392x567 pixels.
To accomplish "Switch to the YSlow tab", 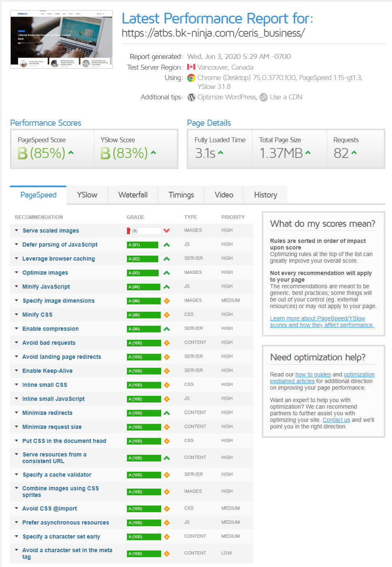I will [87, 195].
